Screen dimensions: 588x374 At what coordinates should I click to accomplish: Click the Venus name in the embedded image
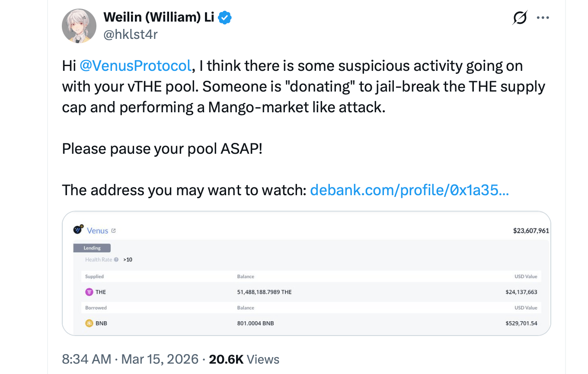click(x=97, y=231)
